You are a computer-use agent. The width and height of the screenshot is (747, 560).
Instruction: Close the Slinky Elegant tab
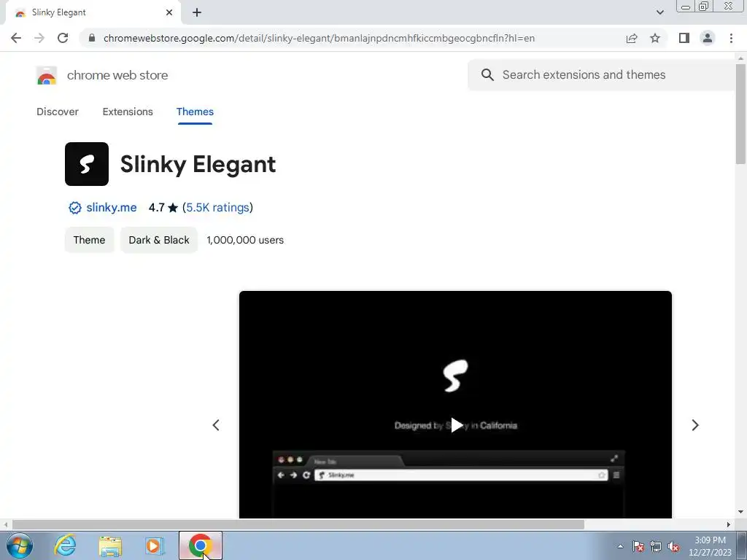pos(169,12)
